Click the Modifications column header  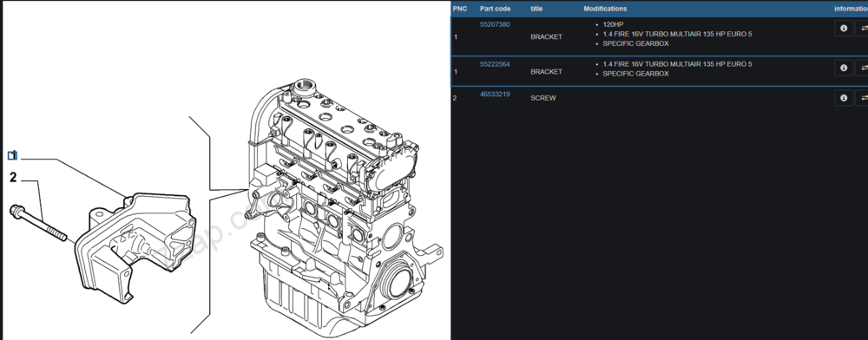click(x=605, y=9)
